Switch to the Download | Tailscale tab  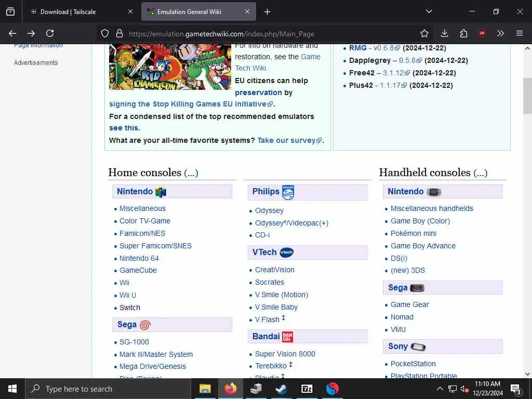pyautogui.click(x=81, y=11)
